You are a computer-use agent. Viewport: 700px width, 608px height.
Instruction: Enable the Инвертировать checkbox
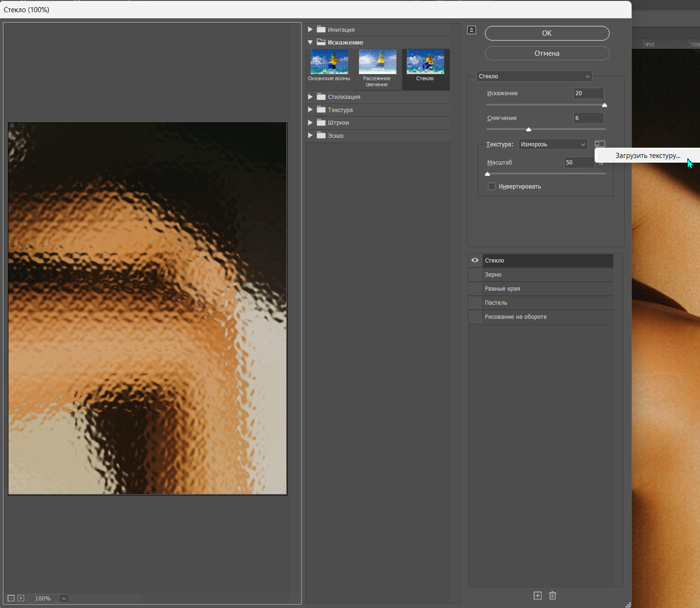pos(491,187)
